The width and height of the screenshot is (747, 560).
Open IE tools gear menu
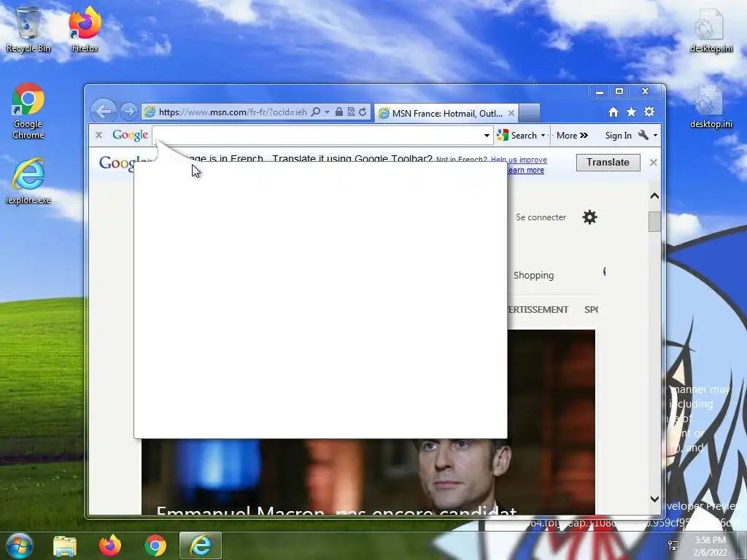649,112
